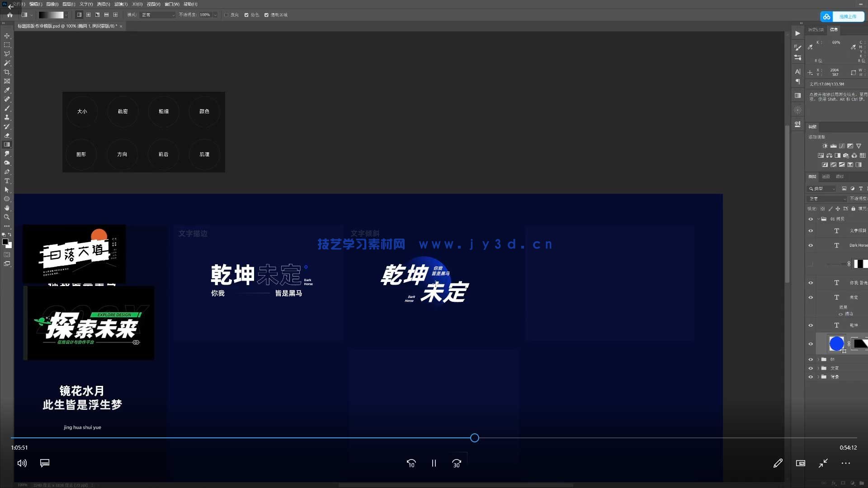The width and height of the screenshot is (868, 488).
Task: Select the Zoom tool
Action: (x=7, y=217)
